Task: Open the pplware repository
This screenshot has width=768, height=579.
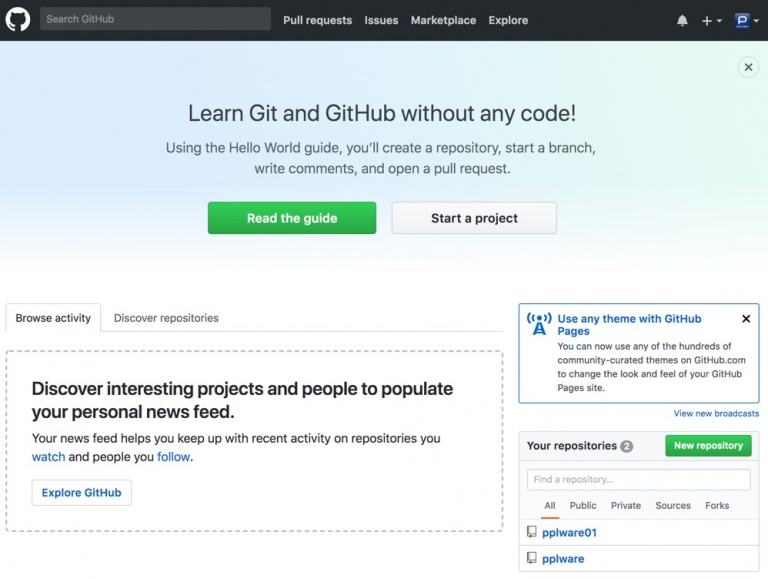Action: [x=563, y=558]
